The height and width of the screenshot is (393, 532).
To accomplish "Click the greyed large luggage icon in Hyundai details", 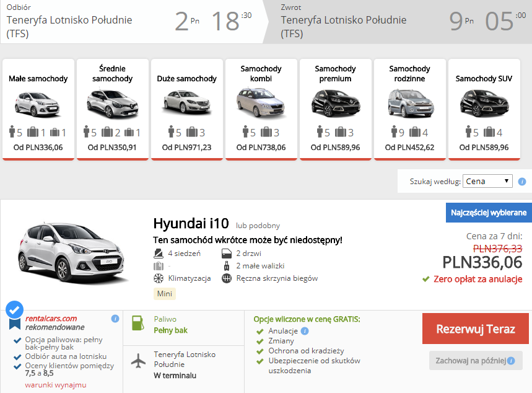I will (x=159, y=266).
